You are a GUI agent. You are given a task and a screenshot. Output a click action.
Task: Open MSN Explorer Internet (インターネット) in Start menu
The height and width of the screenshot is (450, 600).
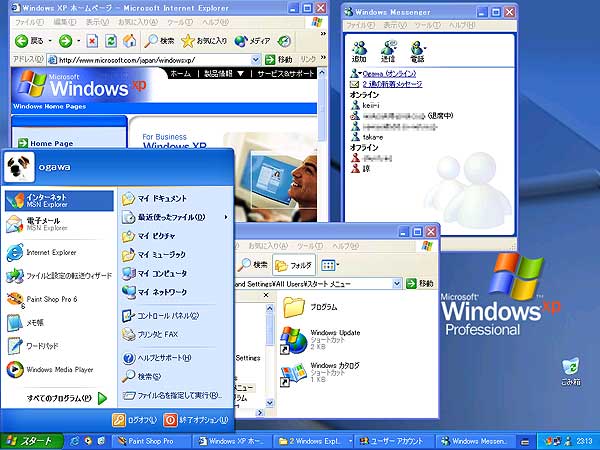pyautogui.click(x=59, y=201)
